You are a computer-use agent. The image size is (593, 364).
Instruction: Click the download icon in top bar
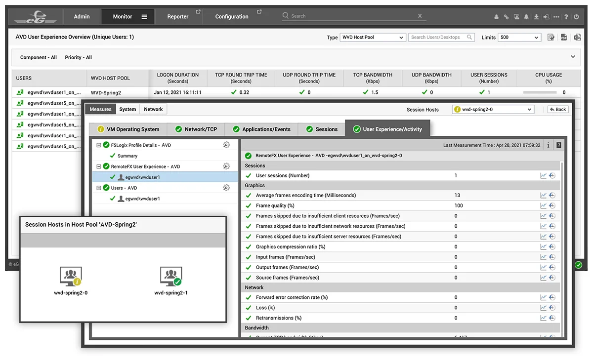(536, 17)
